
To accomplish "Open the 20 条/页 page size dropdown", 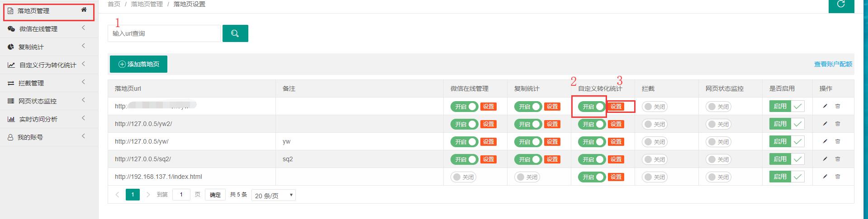I will (273, 196).
